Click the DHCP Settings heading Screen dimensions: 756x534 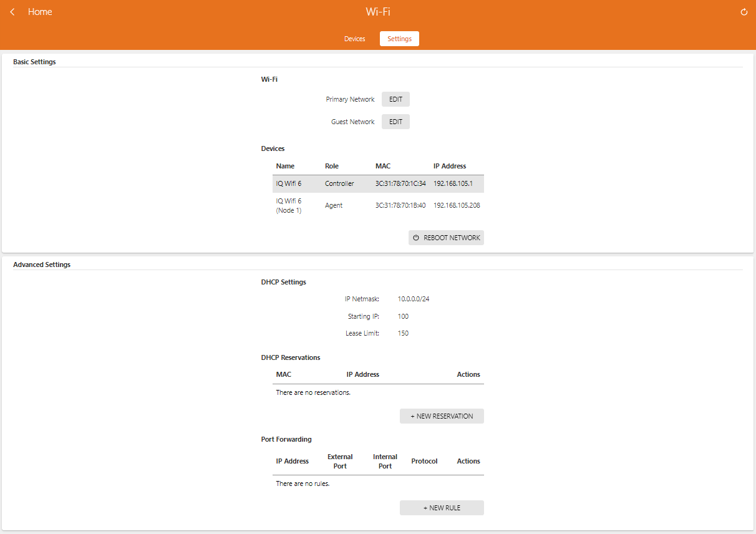pos(283,282)
